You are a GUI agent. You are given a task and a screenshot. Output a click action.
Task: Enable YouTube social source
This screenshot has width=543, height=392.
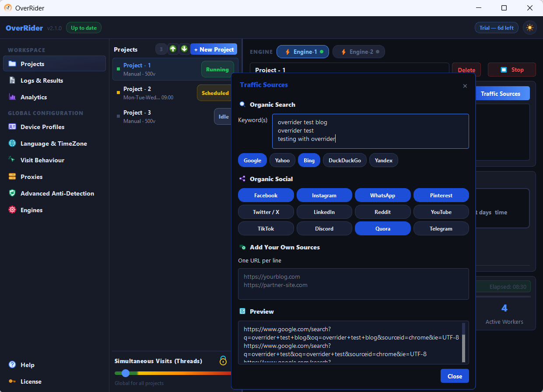(x=441, y=212)
